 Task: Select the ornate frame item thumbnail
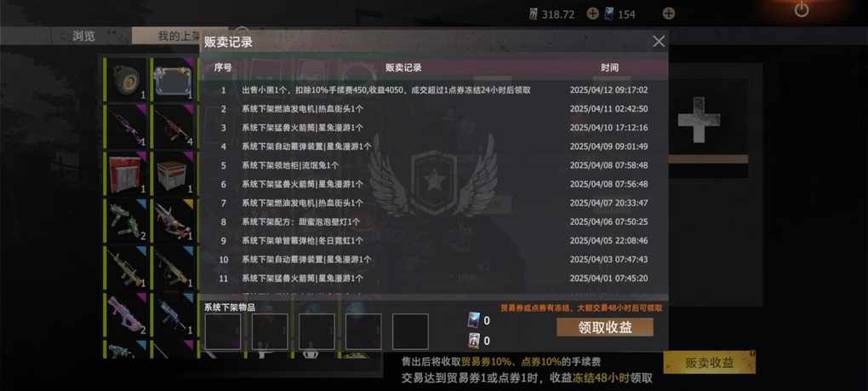pyautogui.click(x=174, y=80)
